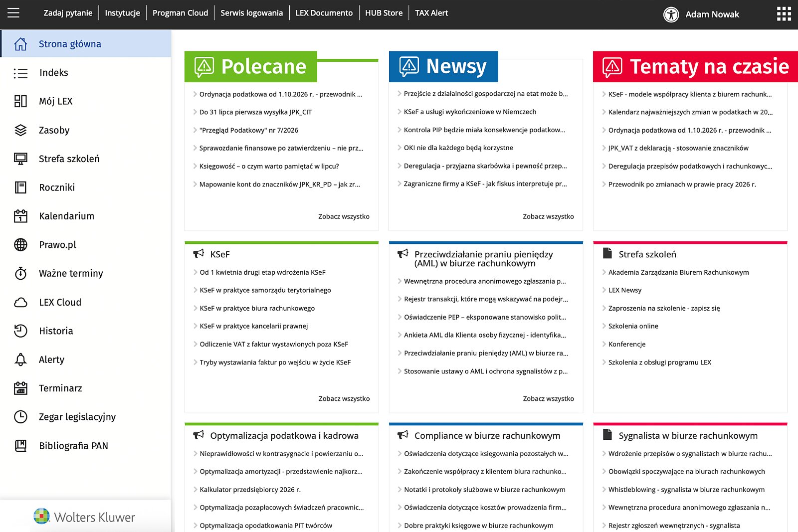The width and height of the screenshot is (798, 532).
Task: Click Zobacz wszystko in the AML card
Action: click(548, 398)
